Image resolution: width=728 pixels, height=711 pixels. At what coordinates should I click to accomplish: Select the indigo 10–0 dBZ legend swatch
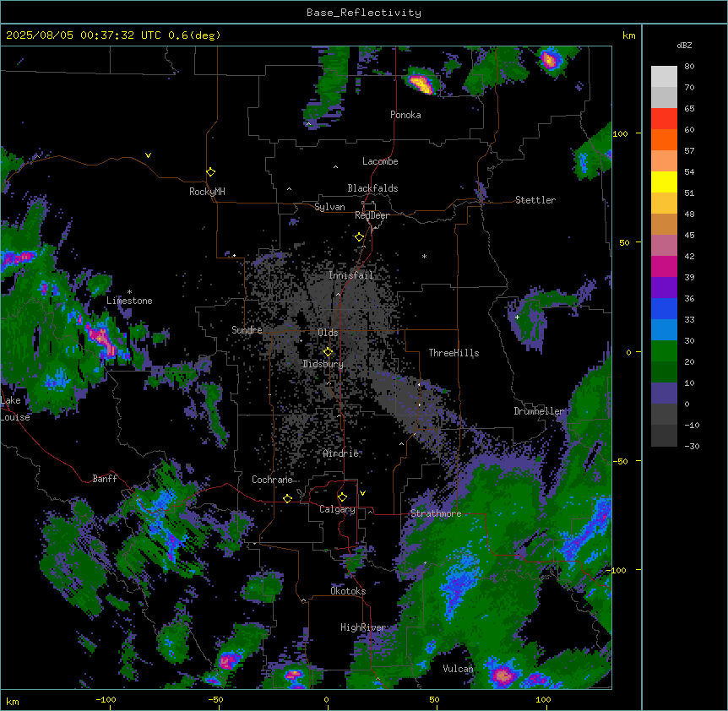(x=664, y=393)
